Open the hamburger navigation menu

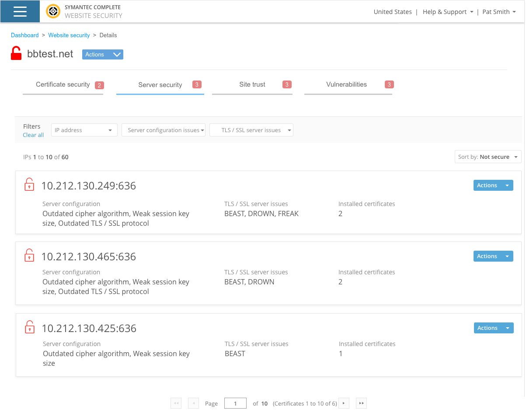pos(20,11)
